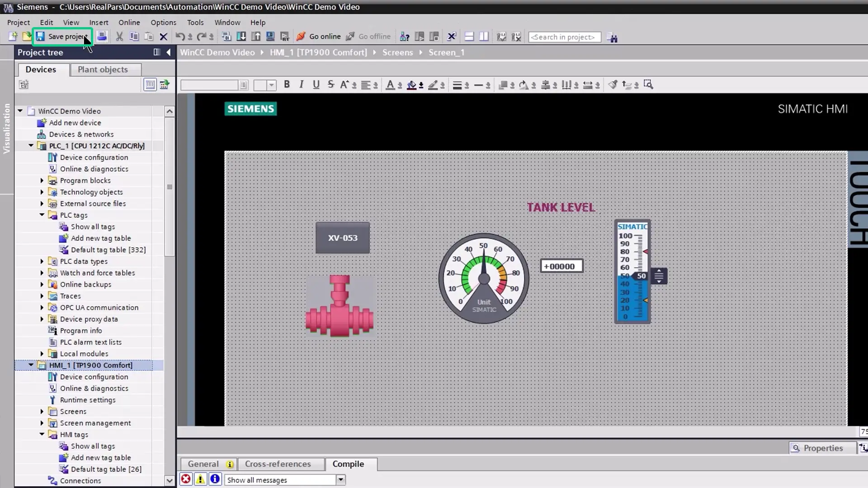Viewport: 868px width, 488px height.
Task: Open the Show all messages dropdown
Action: pos(341,480)
